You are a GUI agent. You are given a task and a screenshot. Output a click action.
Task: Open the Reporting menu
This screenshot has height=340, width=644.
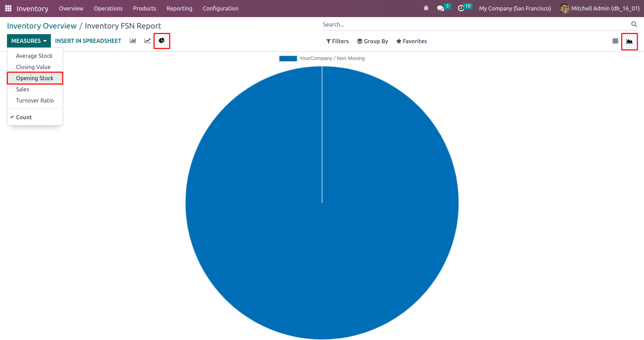179,8
